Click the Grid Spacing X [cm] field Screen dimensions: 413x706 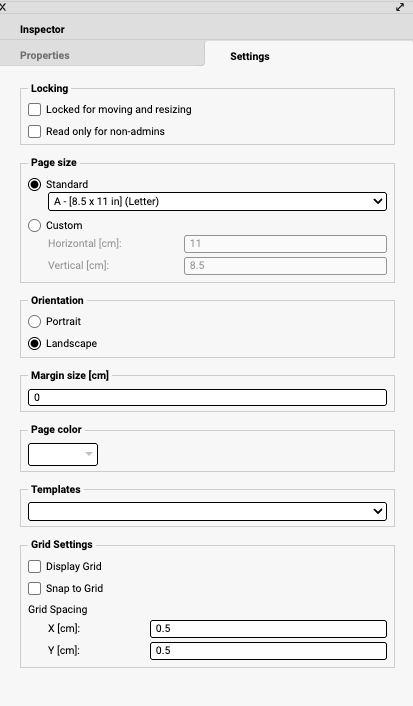(x=268, y=629)
